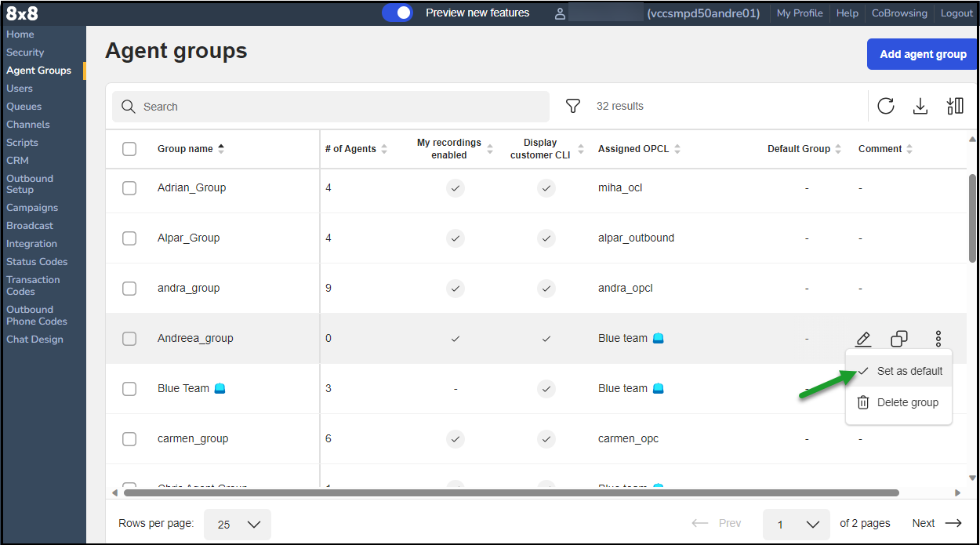Click the Logout link
The image size is (980, 545).
[x=956, y=13]
